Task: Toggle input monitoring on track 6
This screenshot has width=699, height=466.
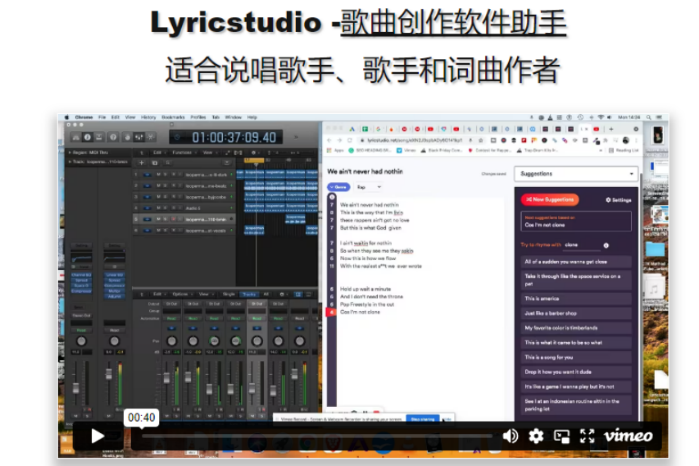Action: pos(181,231)
